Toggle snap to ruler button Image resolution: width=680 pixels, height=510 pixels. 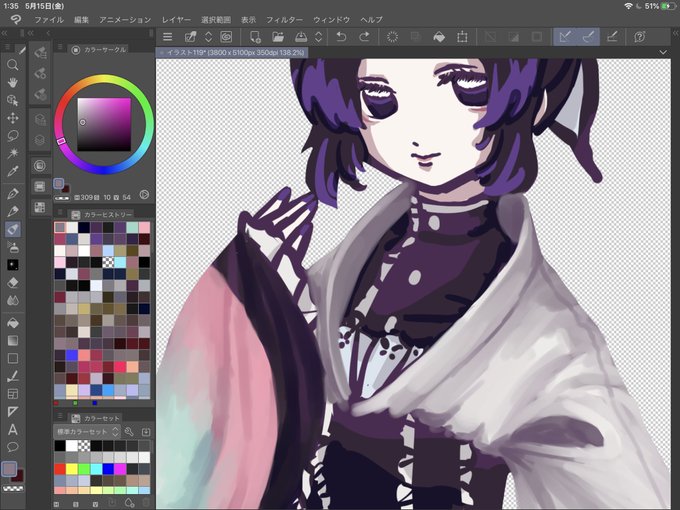coord(565,37)
